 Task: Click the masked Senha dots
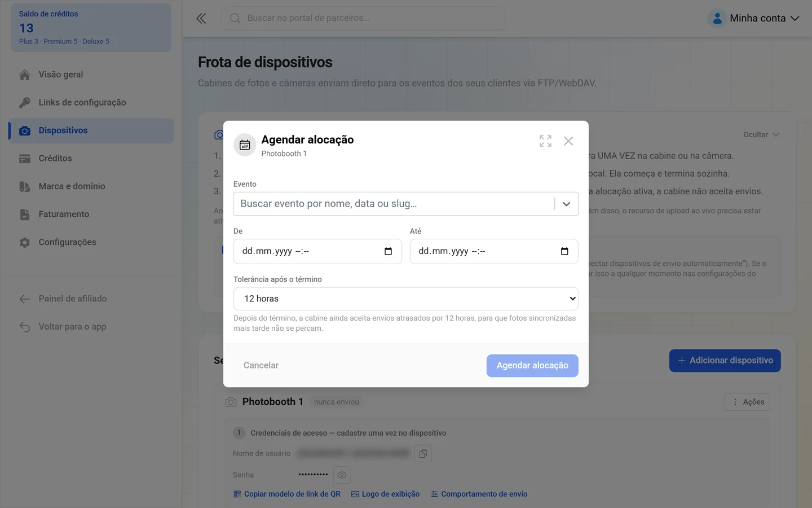tap(313, 475)
